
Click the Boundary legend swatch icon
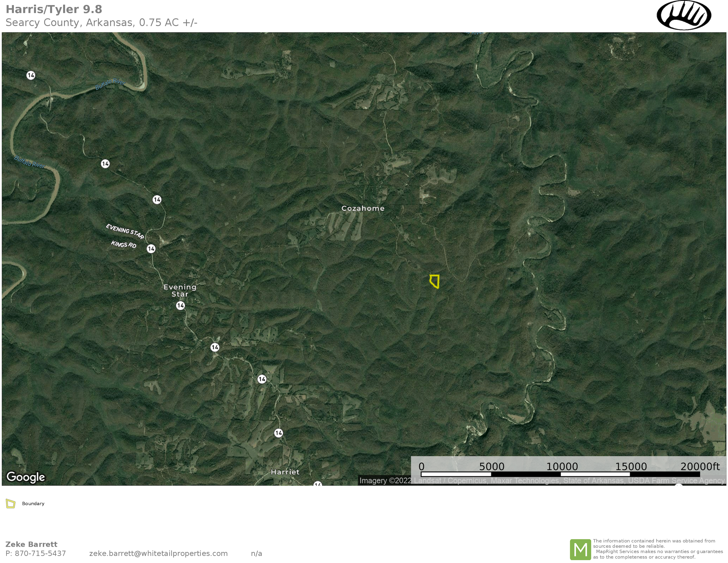pos(11,504)
